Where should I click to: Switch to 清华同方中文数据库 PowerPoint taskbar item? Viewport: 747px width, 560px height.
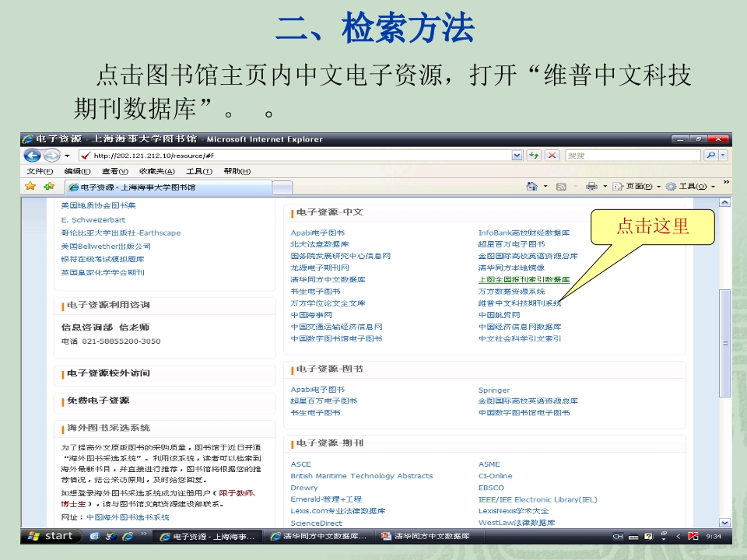[429, 537]
